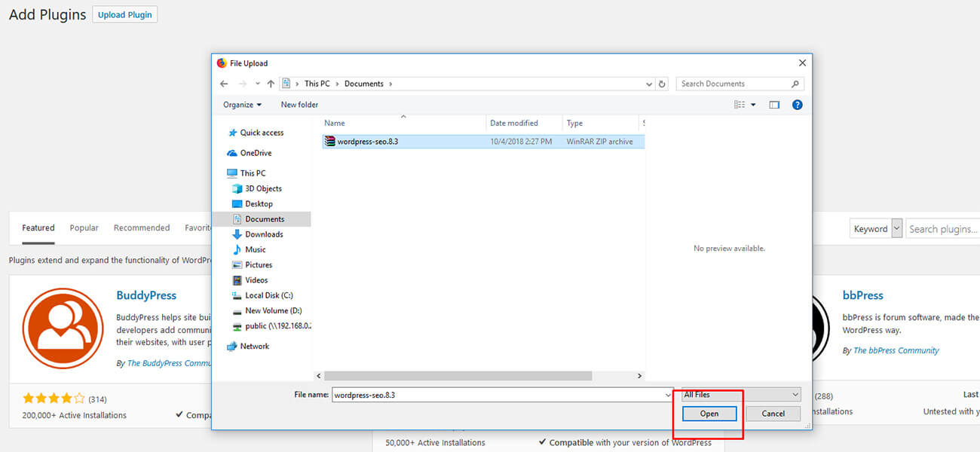Open the Videos folder in sidebar

(x=256, y=280)
